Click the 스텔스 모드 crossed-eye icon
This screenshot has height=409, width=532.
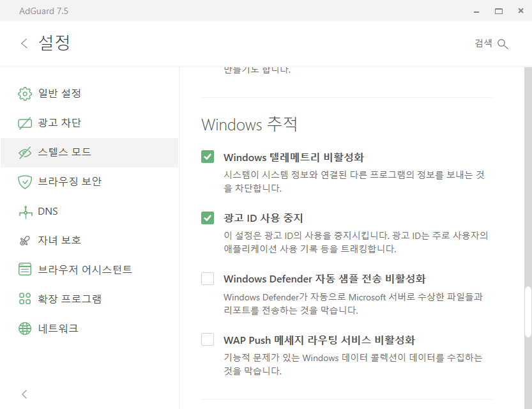pos(25,153)
